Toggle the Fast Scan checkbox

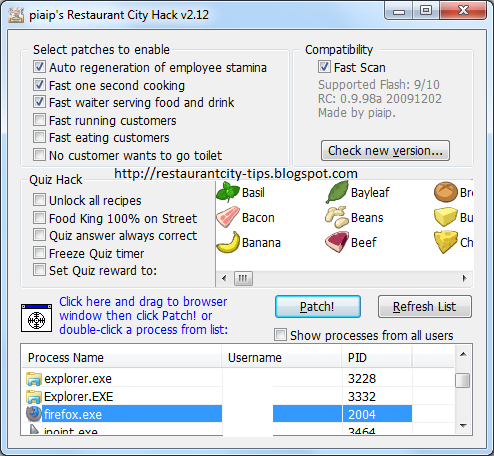pos(324,67)
